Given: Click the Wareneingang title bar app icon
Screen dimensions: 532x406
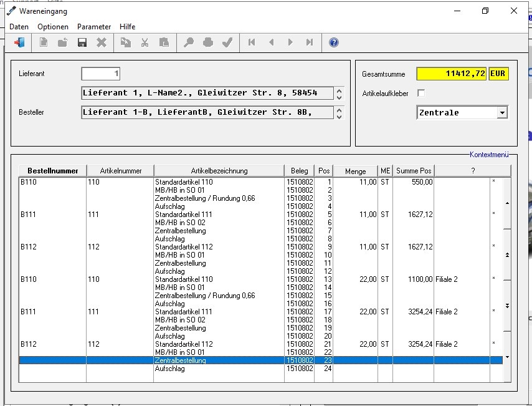Looking at the screenshot, I should tap(11, 11).
